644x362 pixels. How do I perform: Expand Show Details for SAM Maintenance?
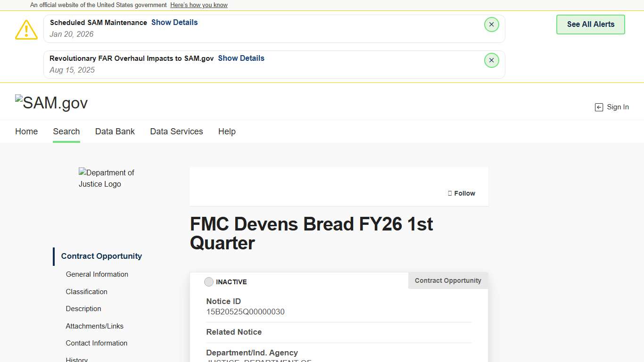(x=174, y=22)
